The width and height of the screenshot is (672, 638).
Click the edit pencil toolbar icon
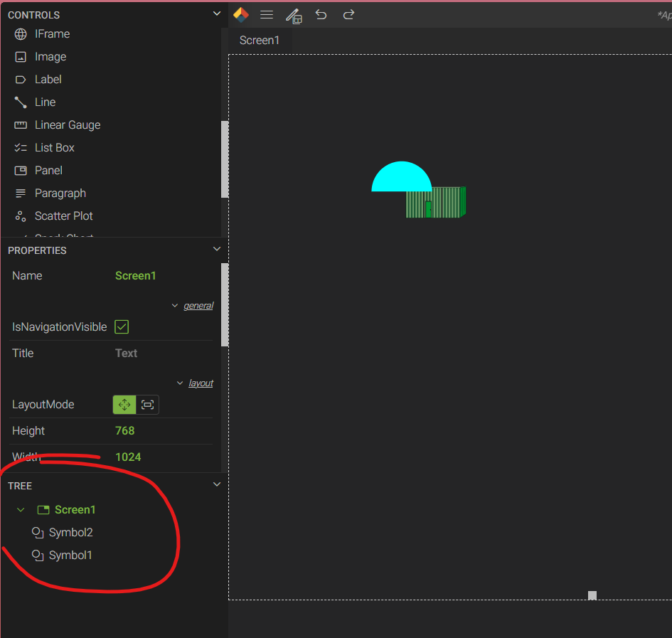point(293,15)
